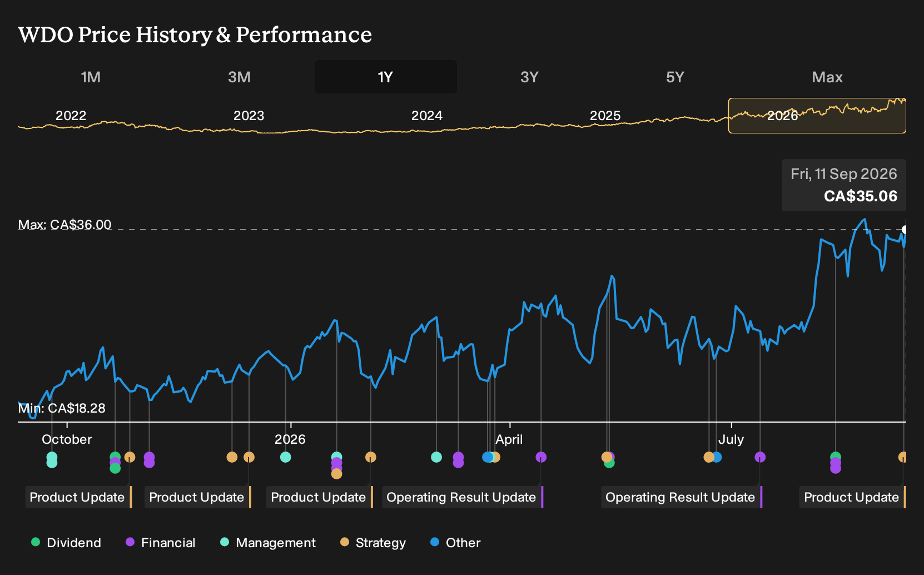Switch to the 3Y time range

point(529,77)
